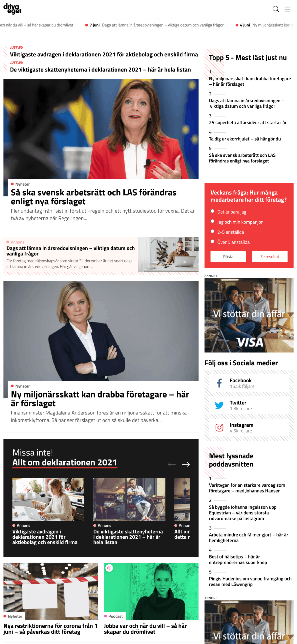Go to previous carousel slide arrow
The image size is (297, 644).
[x=172, y=464]
